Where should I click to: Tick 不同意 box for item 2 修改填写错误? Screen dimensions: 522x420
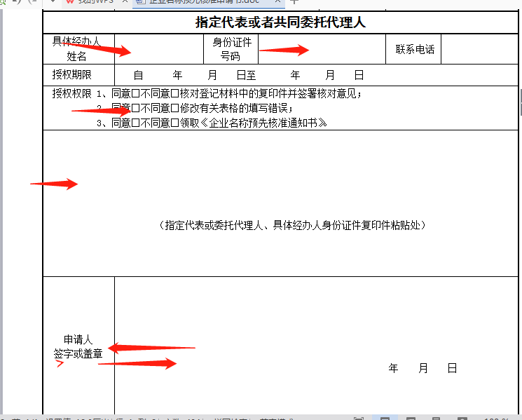pos(175,109)
